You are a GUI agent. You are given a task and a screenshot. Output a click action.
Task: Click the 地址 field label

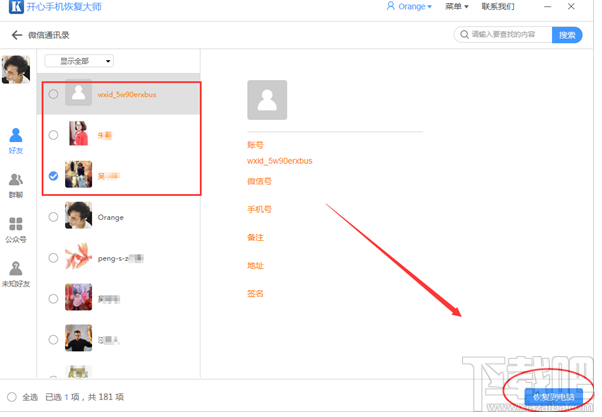point(255,266)
